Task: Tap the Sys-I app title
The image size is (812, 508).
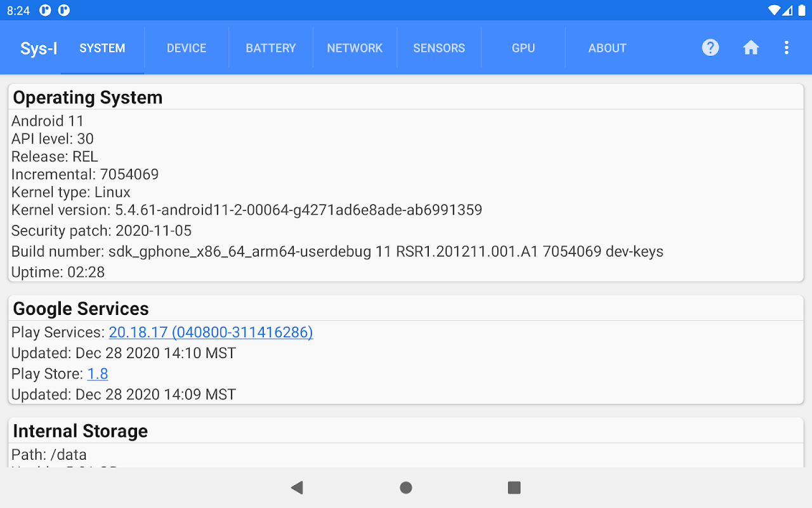Action: 39,48
